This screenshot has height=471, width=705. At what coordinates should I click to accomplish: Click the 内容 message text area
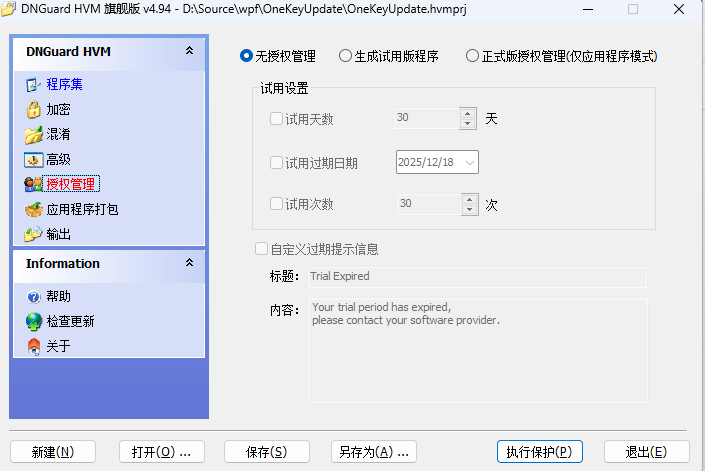[478, 350]
